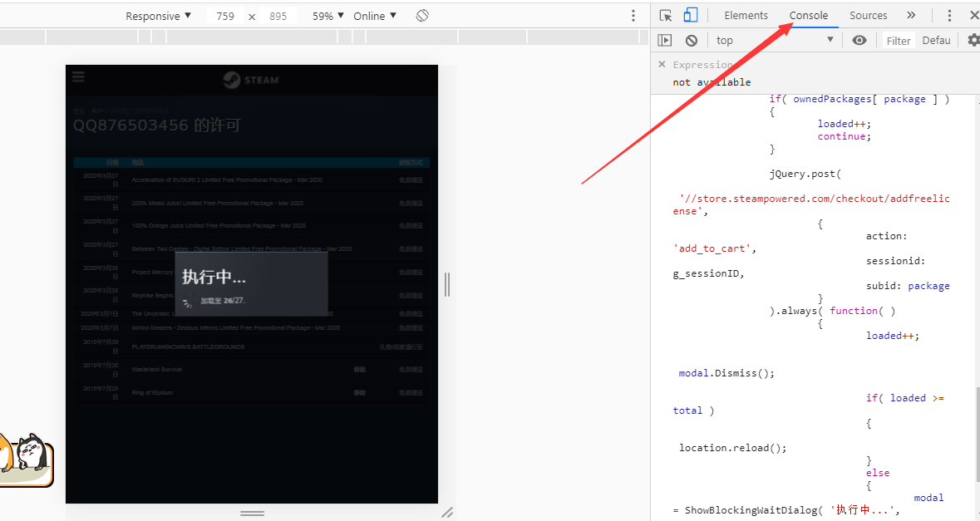Click modal.Dismiss(); code line

(726, 373)
